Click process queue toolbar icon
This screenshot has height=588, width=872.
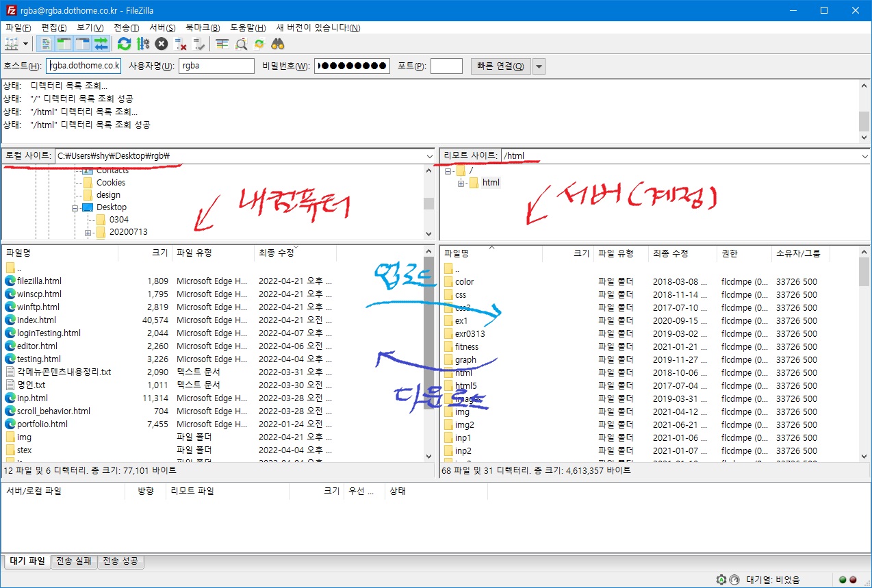[142, 44]
